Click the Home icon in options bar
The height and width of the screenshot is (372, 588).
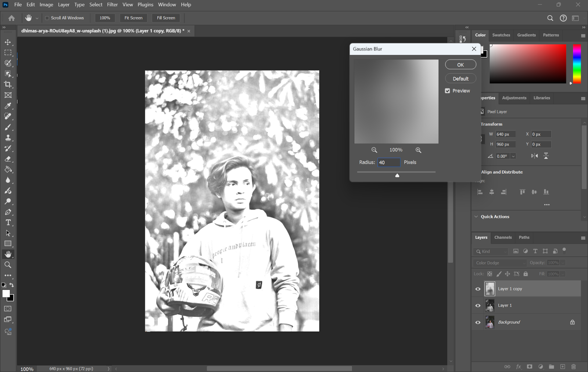[x=11, y=18]
